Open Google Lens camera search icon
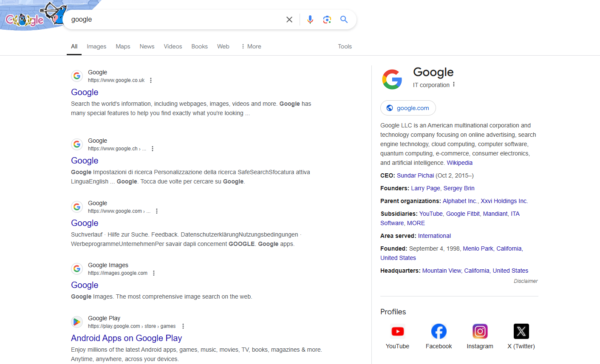The height and width of the screenshot is (364, 600). pos(327,20)
